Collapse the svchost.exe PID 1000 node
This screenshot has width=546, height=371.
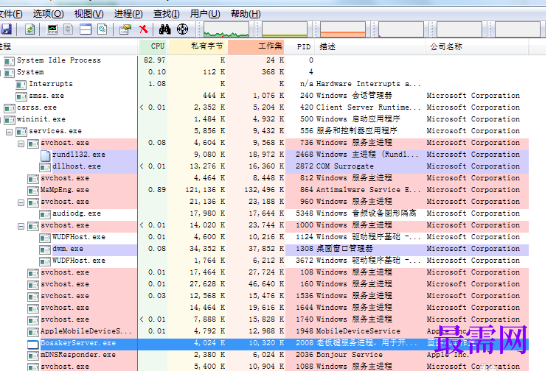pos(21,226)
